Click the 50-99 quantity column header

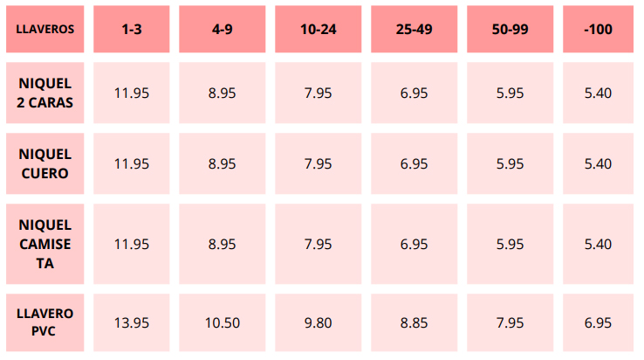click(x=510, y=29)
